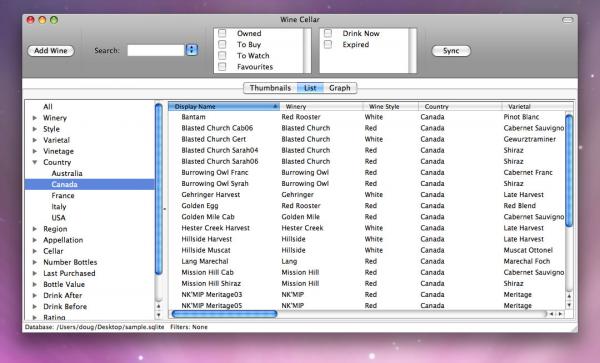Screen dimensions: 600x363
Task: Select All in the sidebar tree
Action: [48, 107]
